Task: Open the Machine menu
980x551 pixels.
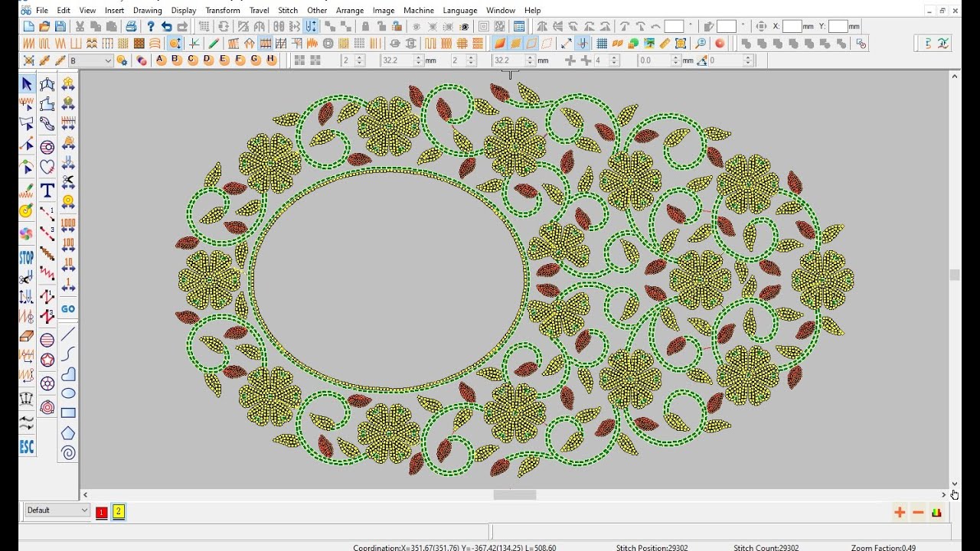Action: point(419,10)
